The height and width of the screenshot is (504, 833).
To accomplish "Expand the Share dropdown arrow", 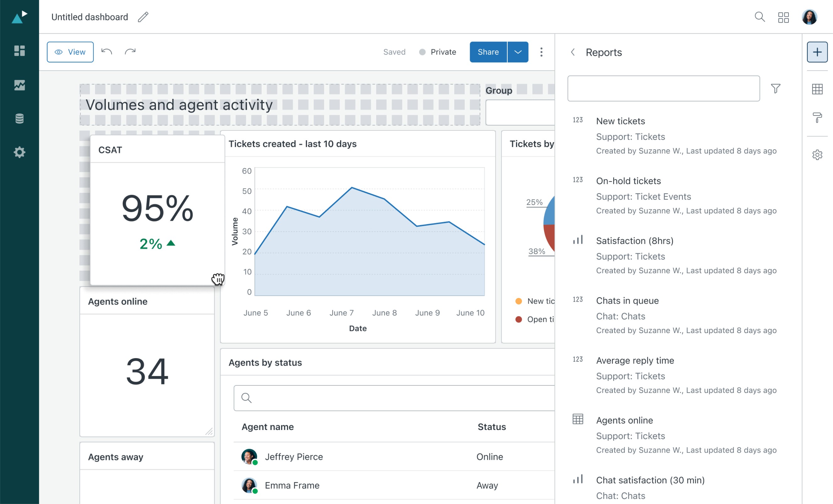I will 518,52.
